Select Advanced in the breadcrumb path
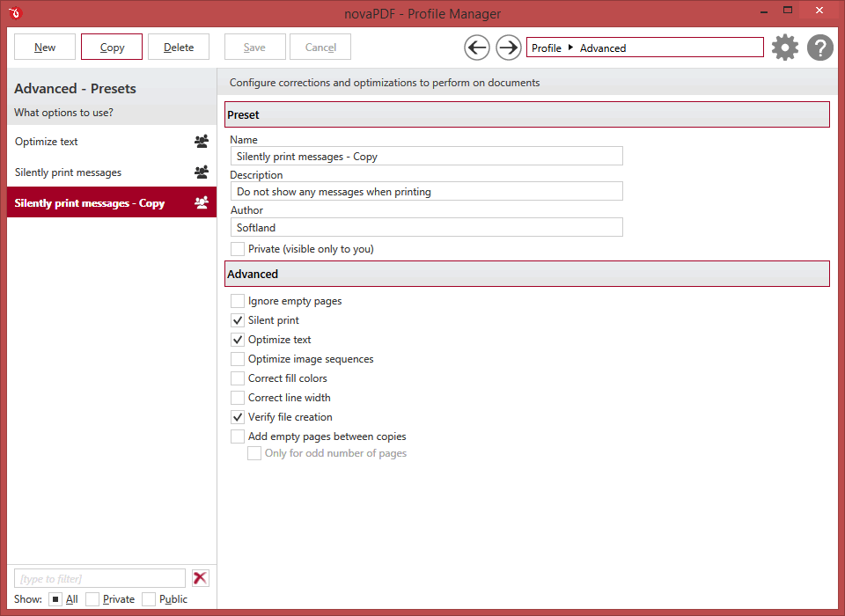This screenshot has height=616, width=845. click(x=602, y=48)
